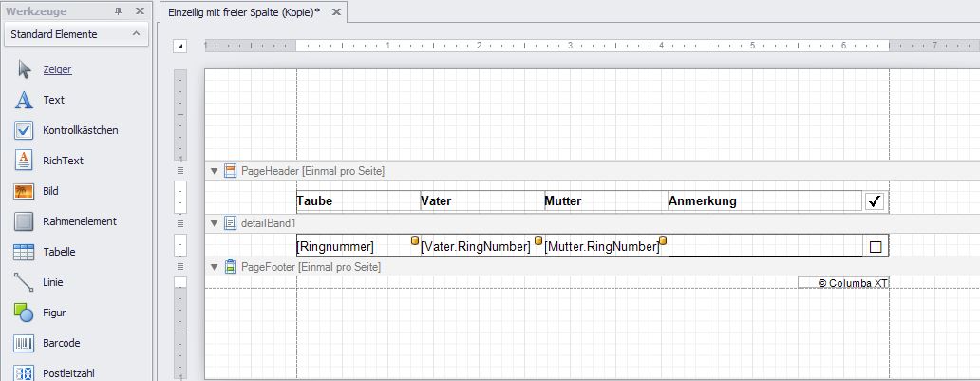Switch to Einzeilig mit freier Spalte tab
Viewport: 980px width, 381px height.
[243, 11]
